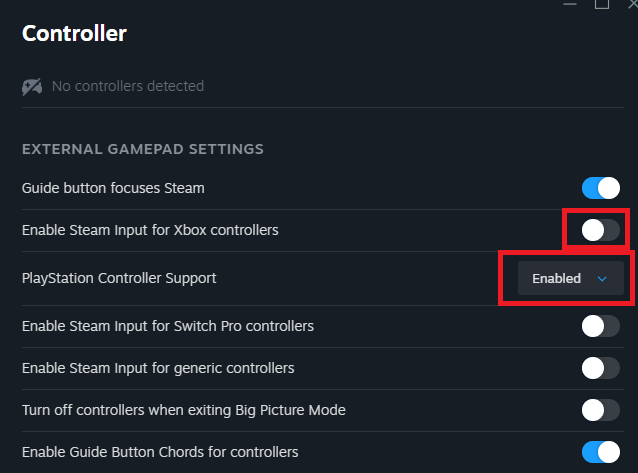Click the crossed-out controller icon
The width and height of the screenshot is (638, 473).
tap(32, 86)
